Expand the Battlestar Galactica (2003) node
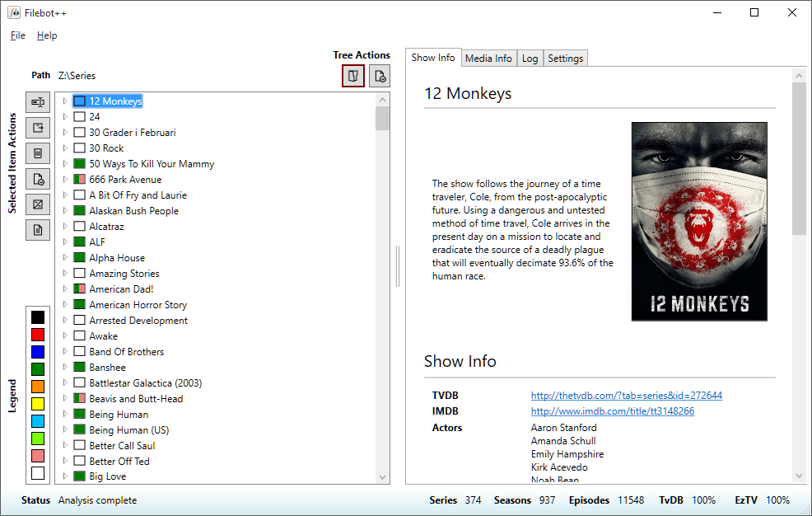The width and height of the screenshot is (812, 516). pyautogui.click(x=65, y=382)
